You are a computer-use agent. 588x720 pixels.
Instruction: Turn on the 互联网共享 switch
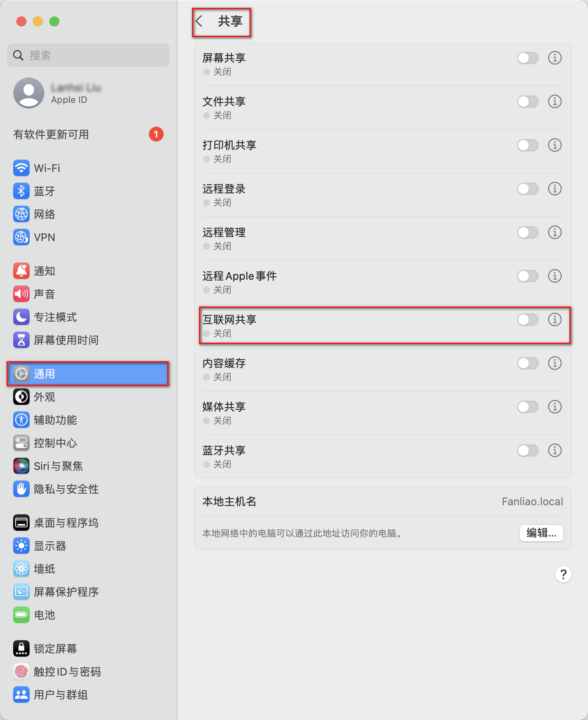click(528, 320)
